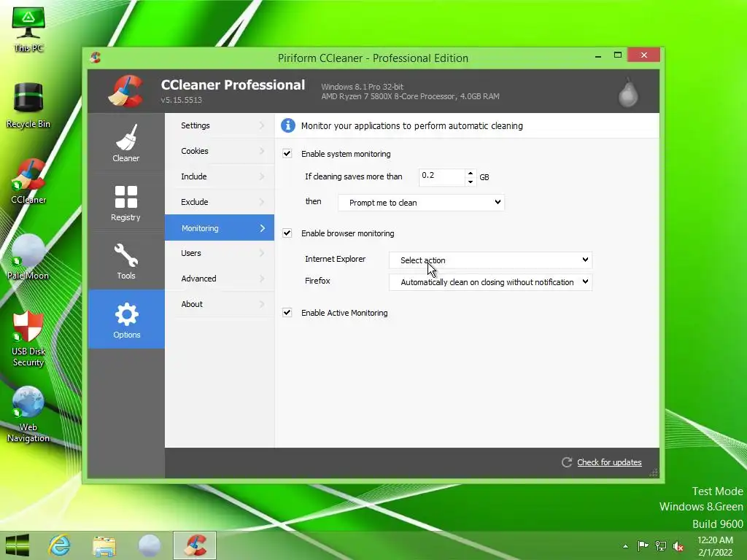Image resolution: width=747 pixels, height=560 pixels.
Task: Click network tray icon
Action: pyautogui.click(x=661, y=545)
